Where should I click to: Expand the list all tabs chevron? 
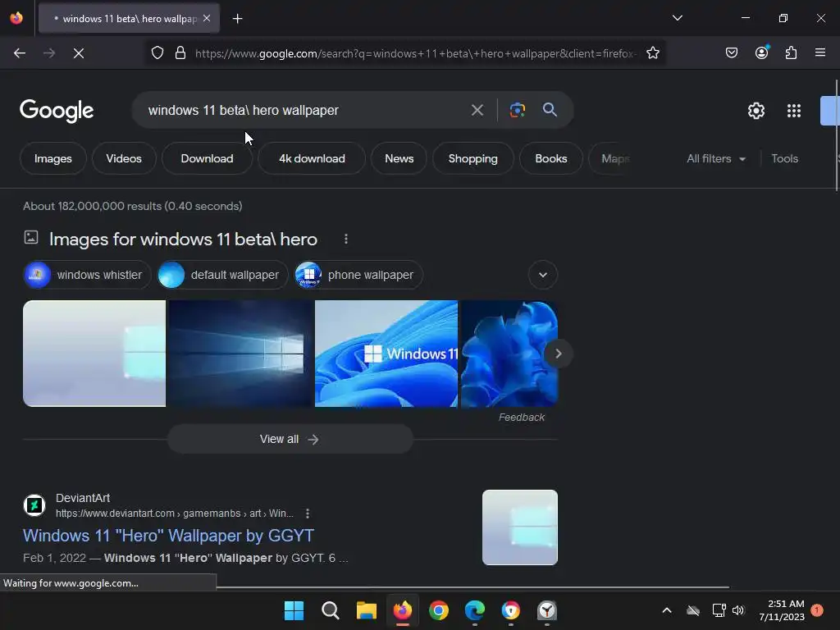pos(678,18)
